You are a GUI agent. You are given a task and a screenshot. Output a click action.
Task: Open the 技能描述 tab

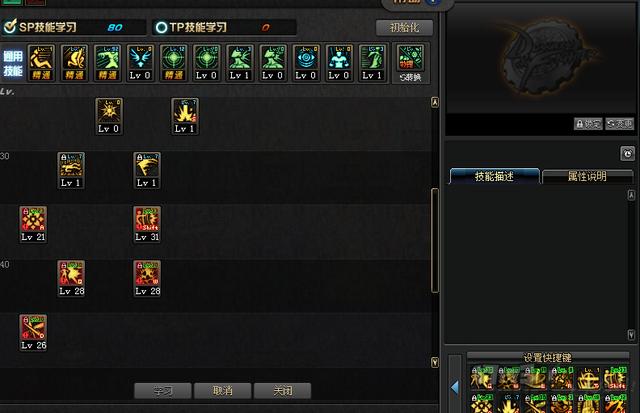point(494,176)
